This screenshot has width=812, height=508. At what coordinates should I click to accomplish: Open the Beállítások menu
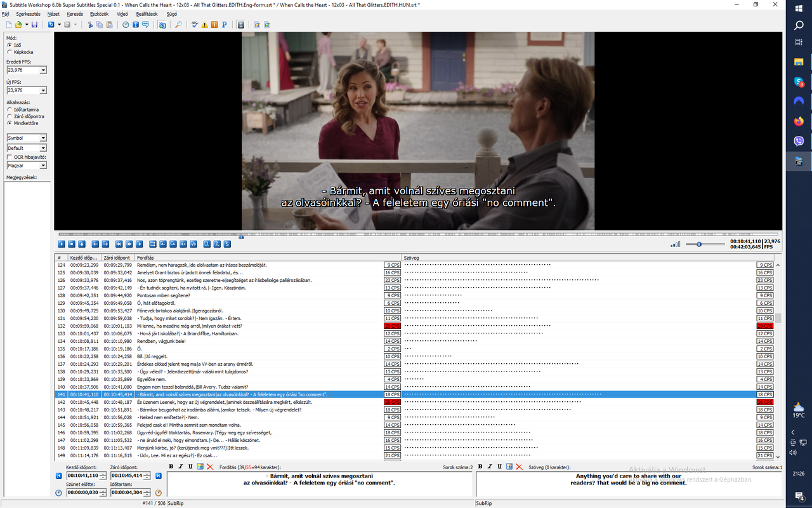(x=147, y=13)
